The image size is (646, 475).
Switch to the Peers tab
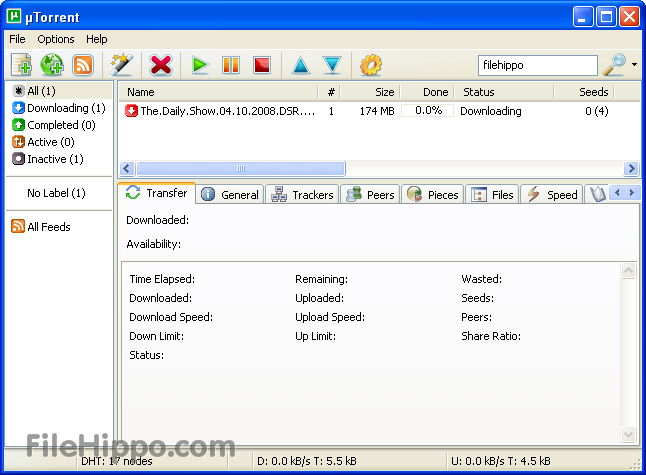370,195
